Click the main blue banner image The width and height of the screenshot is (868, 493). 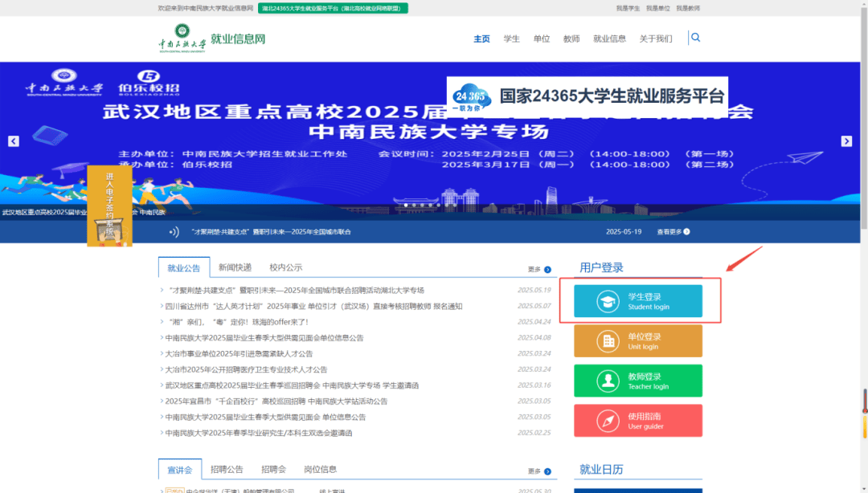[x=430, y=141]
